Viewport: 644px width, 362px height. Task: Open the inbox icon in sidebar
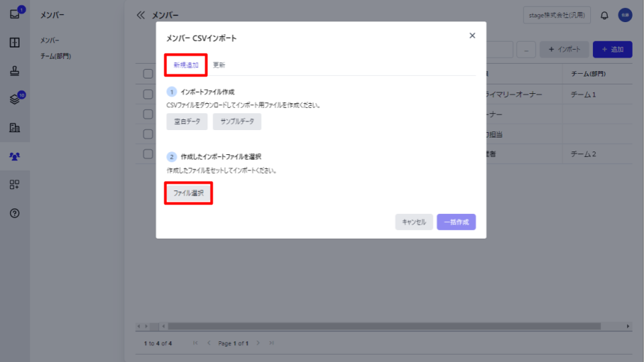(15, 14)
